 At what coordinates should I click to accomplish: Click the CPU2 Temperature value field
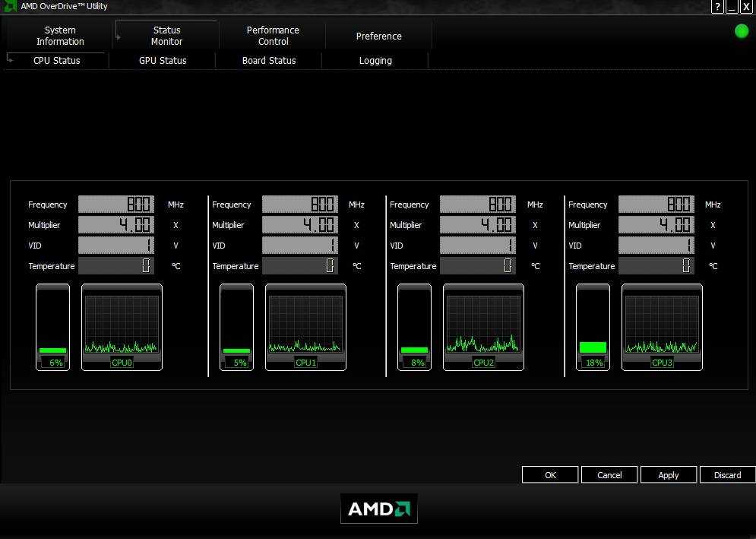click(478, 266)
